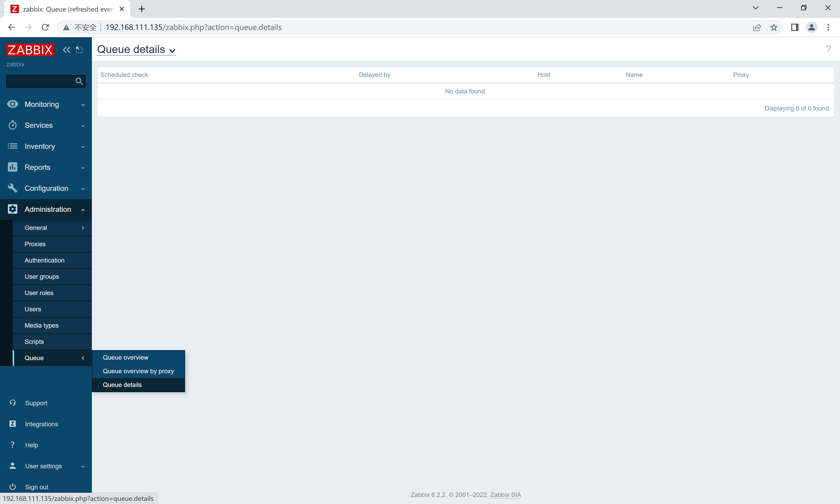The image size is (840, 504).
Task: Click the Configuration wrench icon
Action: coord(13,188)
